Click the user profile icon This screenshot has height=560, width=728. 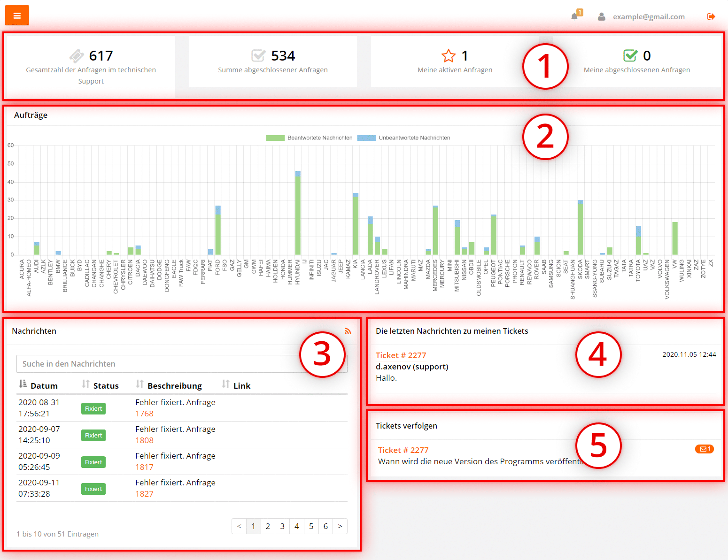(x=601, y=16)
